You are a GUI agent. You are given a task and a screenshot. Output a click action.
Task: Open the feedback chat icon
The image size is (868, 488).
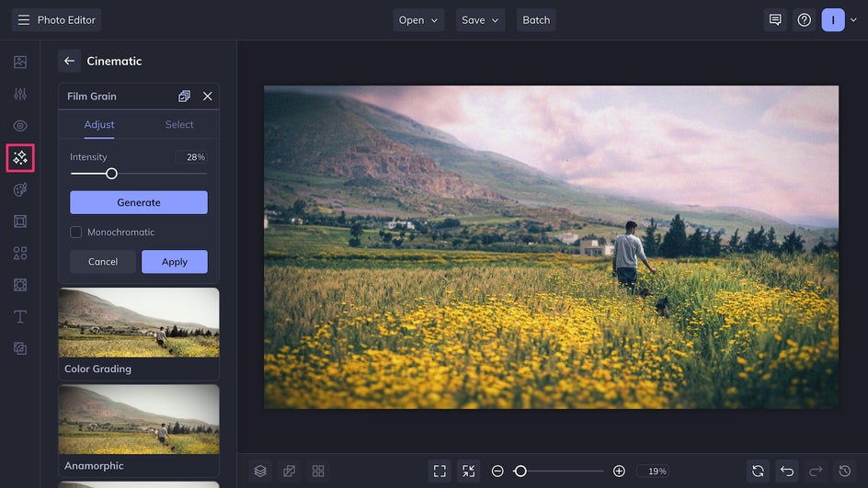(x=775, y=20)
